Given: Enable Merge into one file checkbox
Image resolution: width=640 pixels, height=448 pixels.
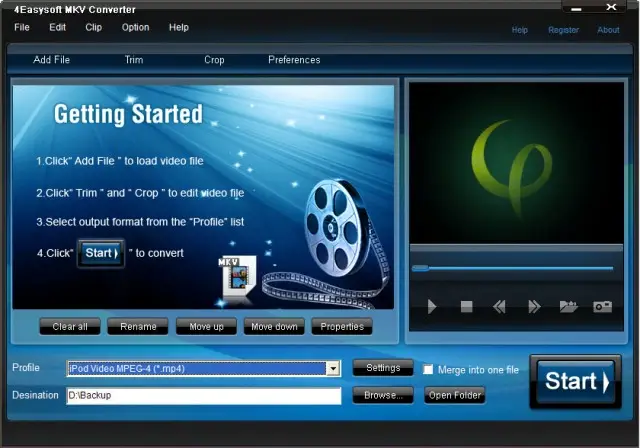Looking at the screenshot, I should pyautogui.click(x=428, y=369).
